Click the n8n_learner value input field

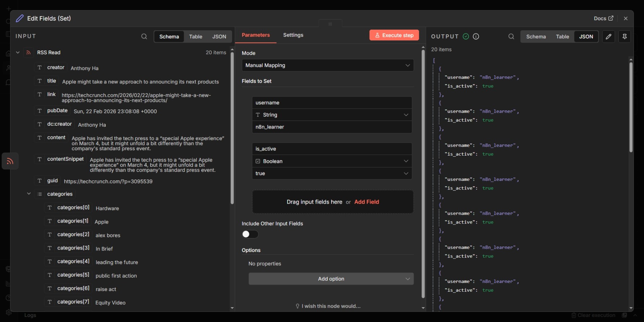tap(331, 127)
